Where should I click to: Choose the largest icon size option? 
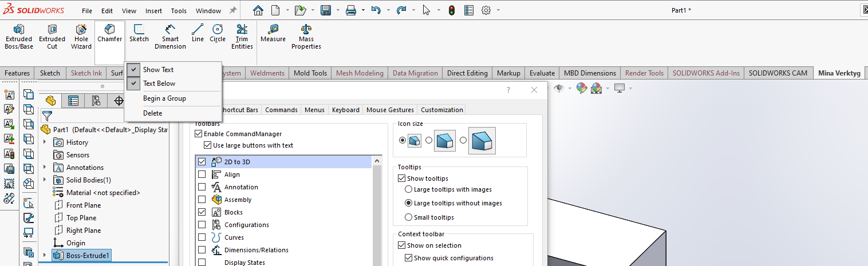pyautogui.click(x=464, y=141)
